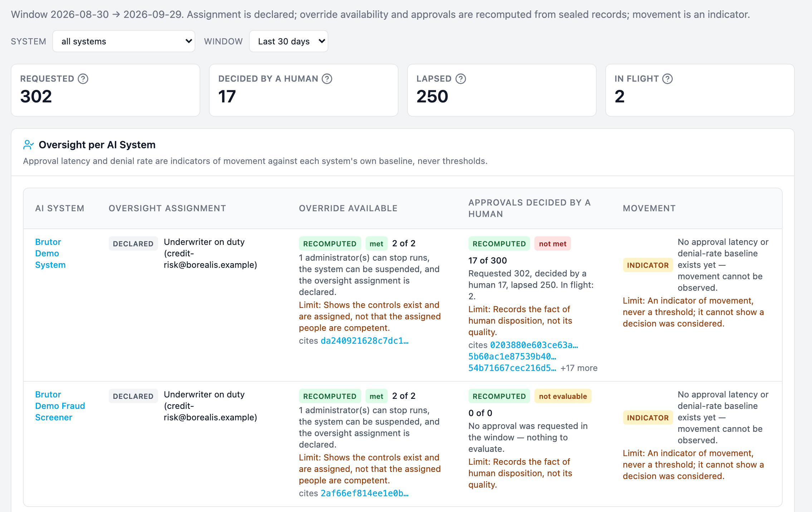The height and width of the screenshot is (512, 812).
Task: Click the 'met' badge in Brutor Demo System row
Action: point(376,244)
